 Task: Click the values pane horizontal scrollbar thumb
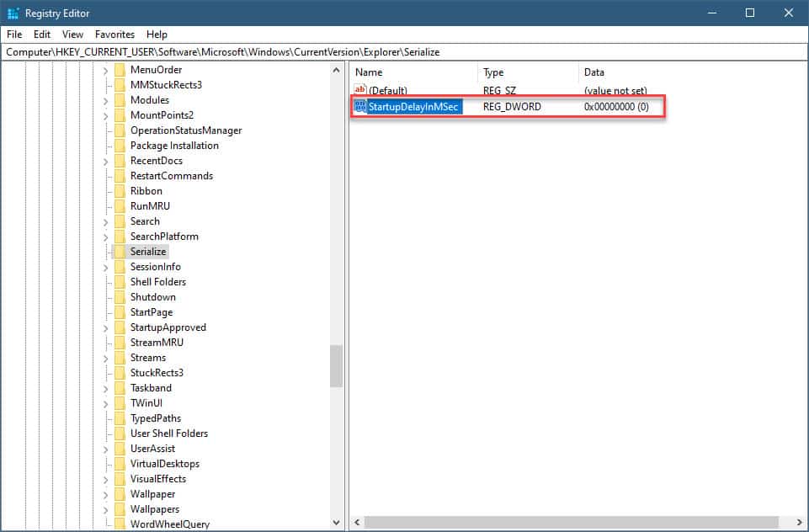(571, 522)
